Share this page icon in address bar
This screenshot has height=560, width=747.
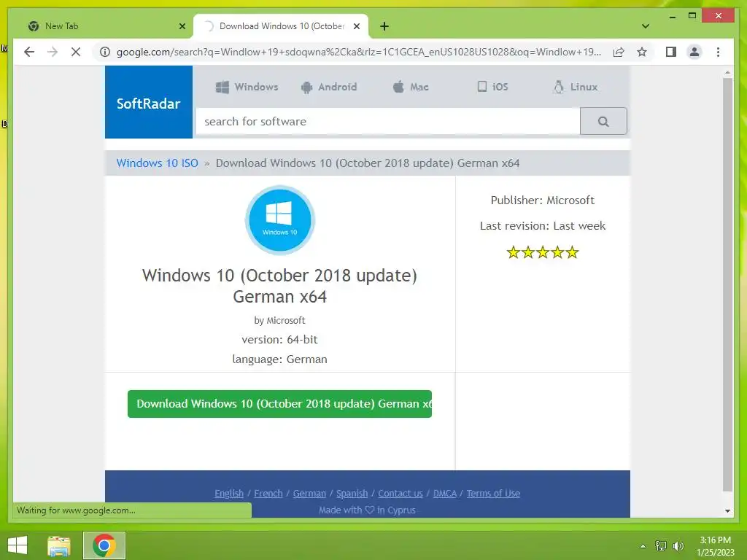tap(619, 52)
